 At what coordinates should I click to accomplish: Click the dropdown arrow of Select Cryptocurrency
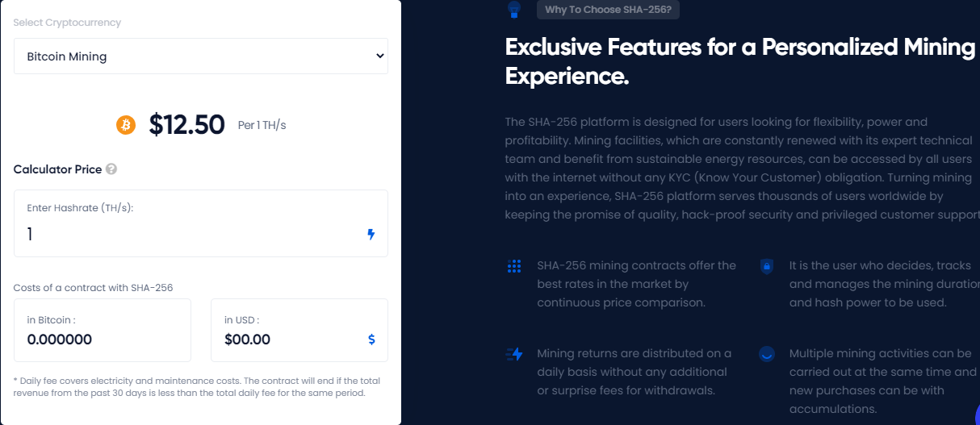(x=380, y=56)
